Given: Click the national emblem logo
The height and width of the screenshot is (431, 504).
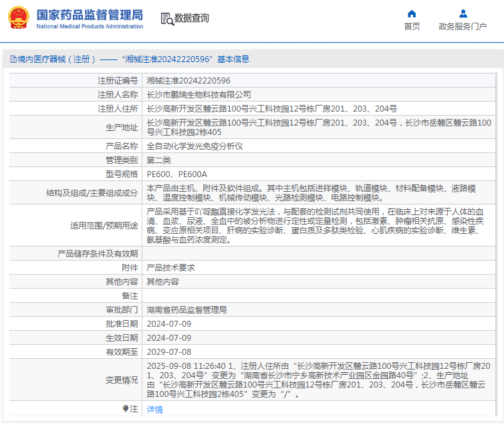Looking at the screenshot, I should [19, 17].
